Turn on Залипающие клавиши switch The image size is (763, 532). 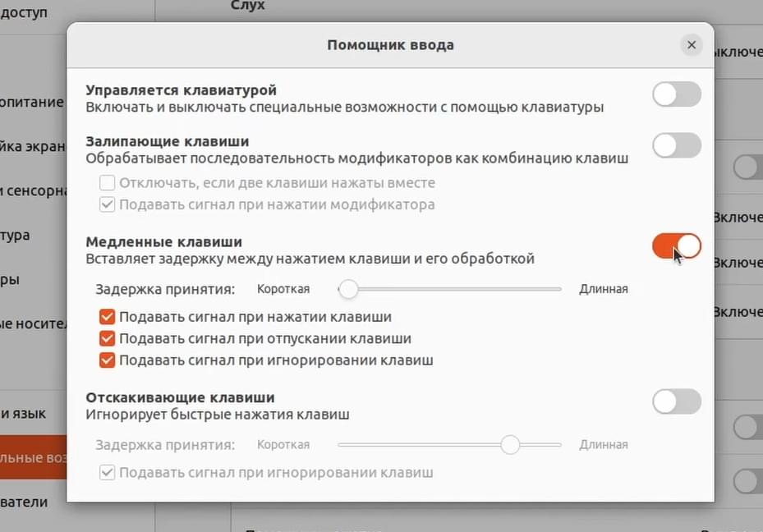click(677, 145)
